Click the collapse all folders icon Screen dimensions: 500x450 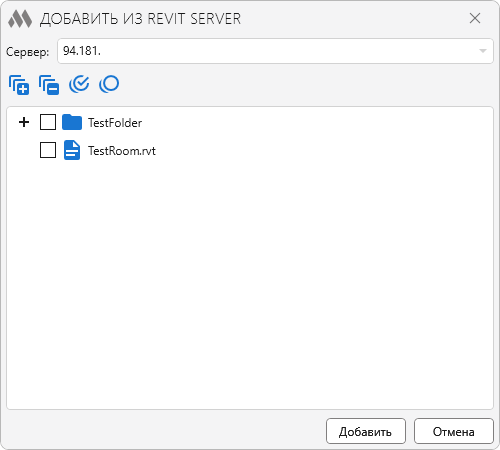[49, 85]
